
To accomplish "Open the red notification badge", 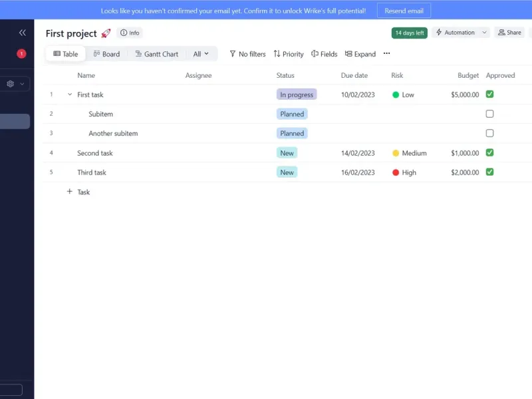I will pos(21,54).
